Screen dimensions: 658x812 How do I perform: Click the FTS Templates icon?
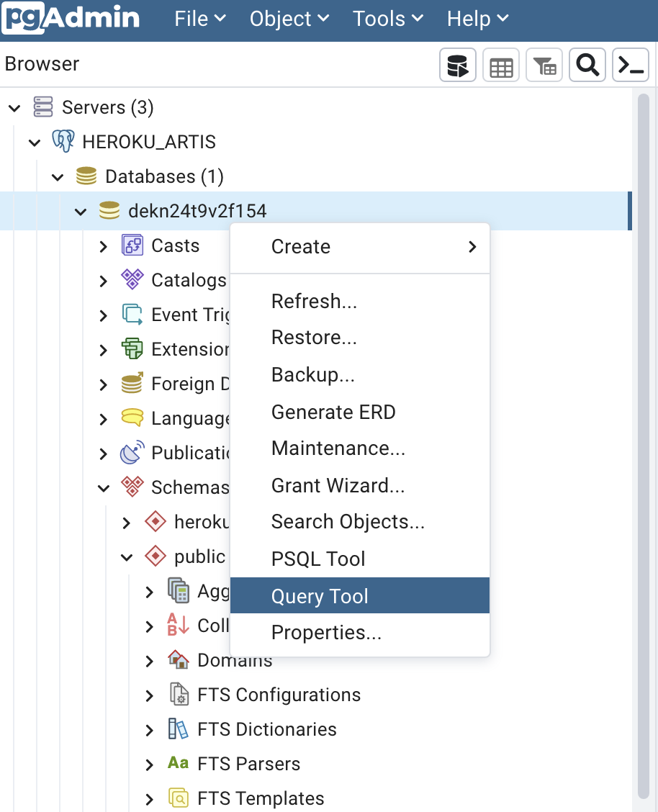179,798
